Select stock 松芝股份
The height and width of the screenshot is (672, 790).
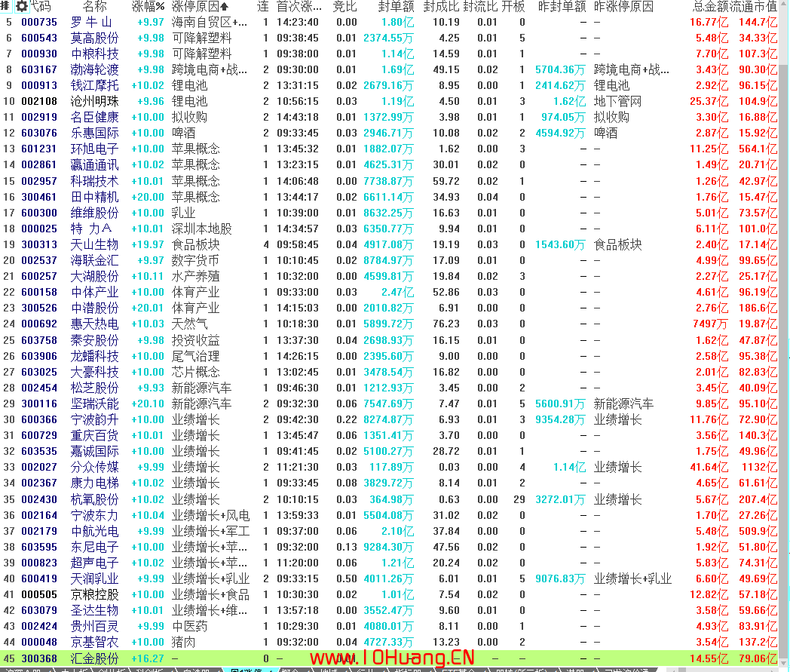point(95,388)
